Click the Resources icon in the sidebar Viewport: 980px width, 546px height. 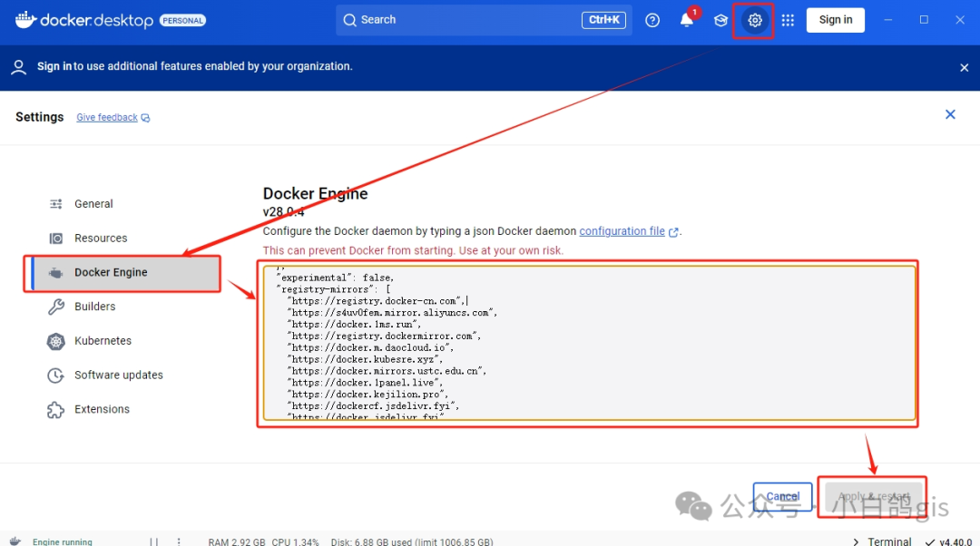coord(55,238)
